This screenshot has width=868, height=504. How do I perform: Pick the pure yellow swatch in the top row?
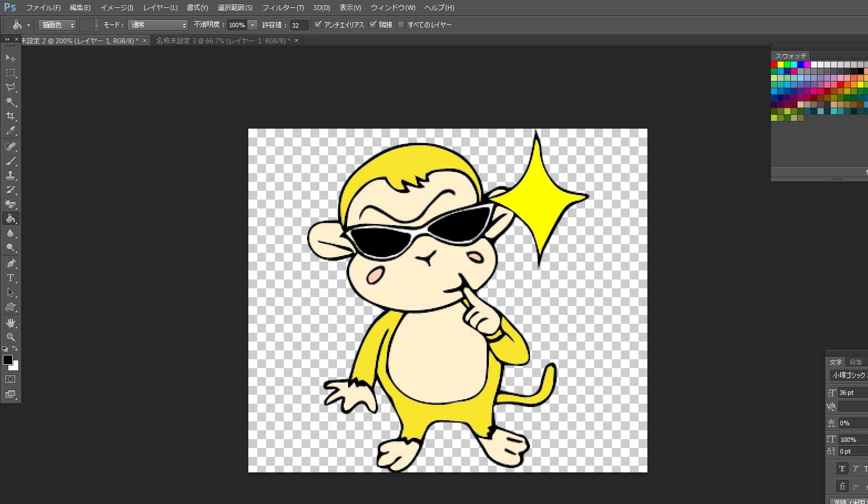click(x=781, y=65)
